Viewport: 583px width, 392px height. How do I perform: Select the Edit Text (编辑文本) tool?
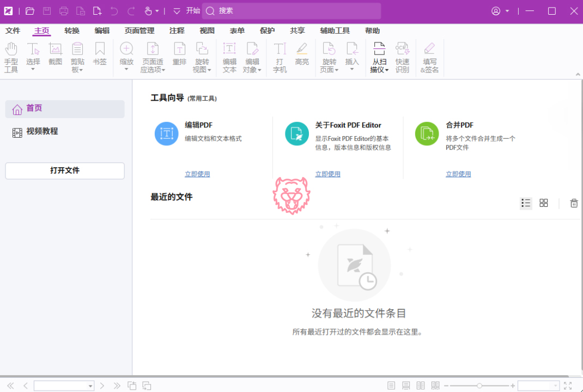click(229, 57)
